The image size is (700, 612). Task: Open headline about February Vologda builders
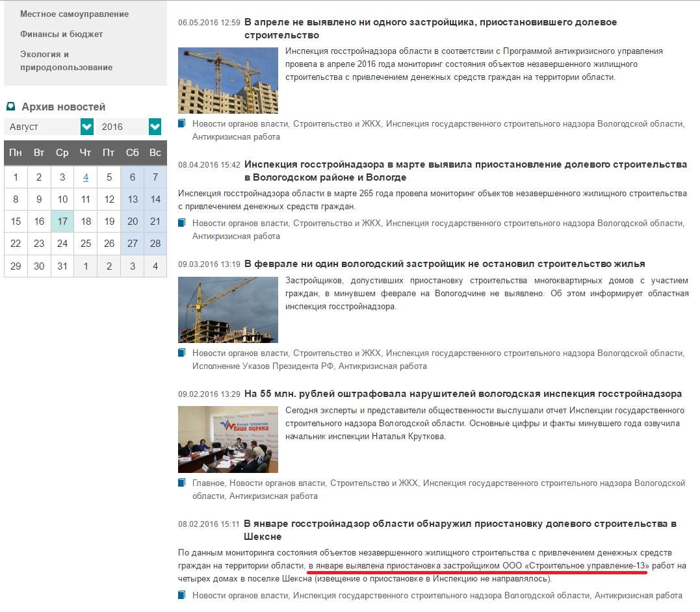tap(444, 264)
